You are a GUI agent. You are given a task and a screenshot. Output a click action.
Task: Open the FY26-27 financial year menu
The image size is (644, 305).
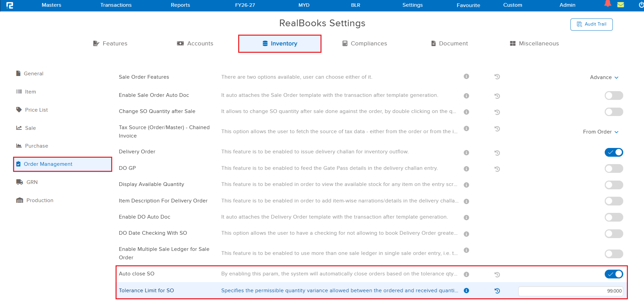coord(245,5)
